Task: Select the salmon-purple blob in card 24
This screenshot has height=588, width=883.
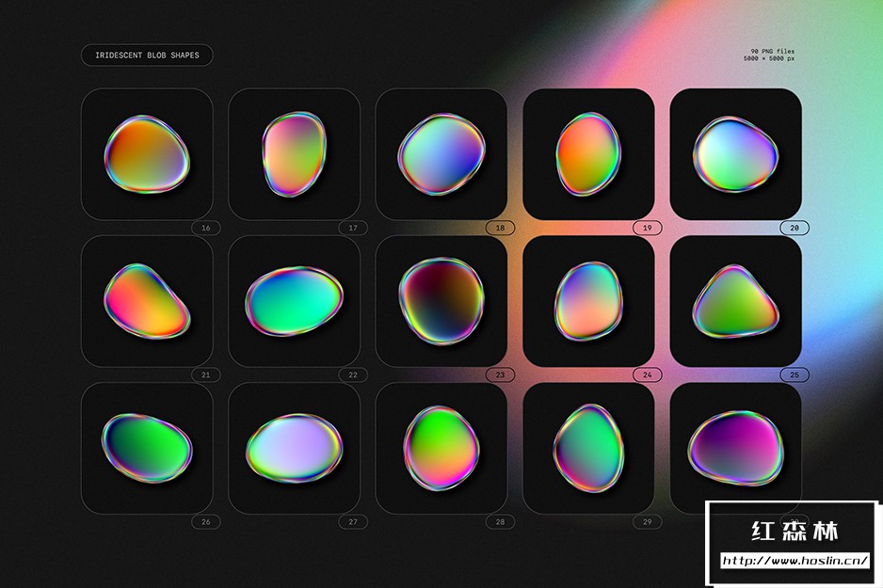Action: (x=588, y=301)
